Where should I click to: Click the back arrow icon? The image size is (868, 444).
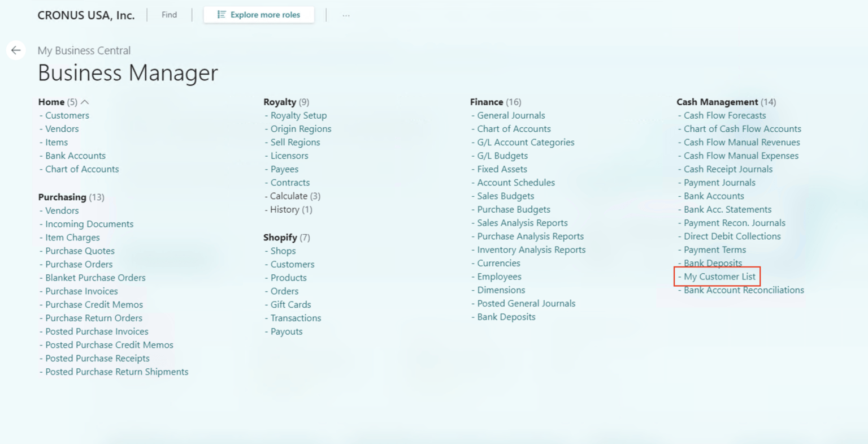pyautogui.click(x=16, y=50)
